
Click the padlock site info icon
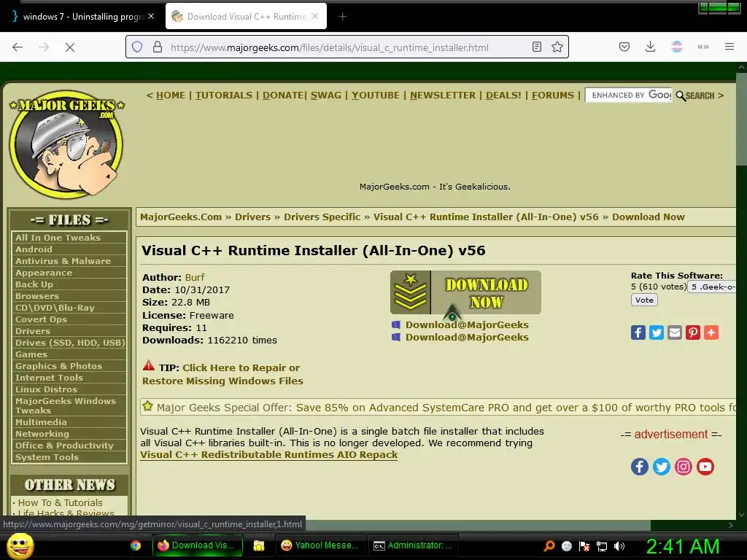click(158, 47)
